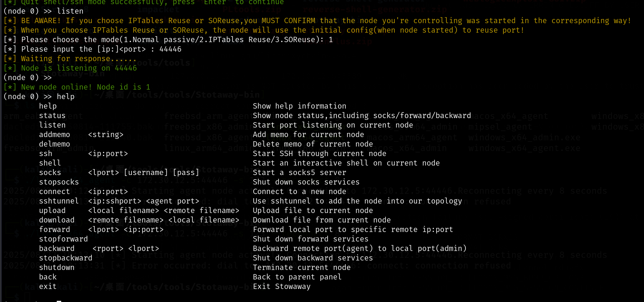Click the 'forward' command entry
644x302 pixels.
coord(55,229)
